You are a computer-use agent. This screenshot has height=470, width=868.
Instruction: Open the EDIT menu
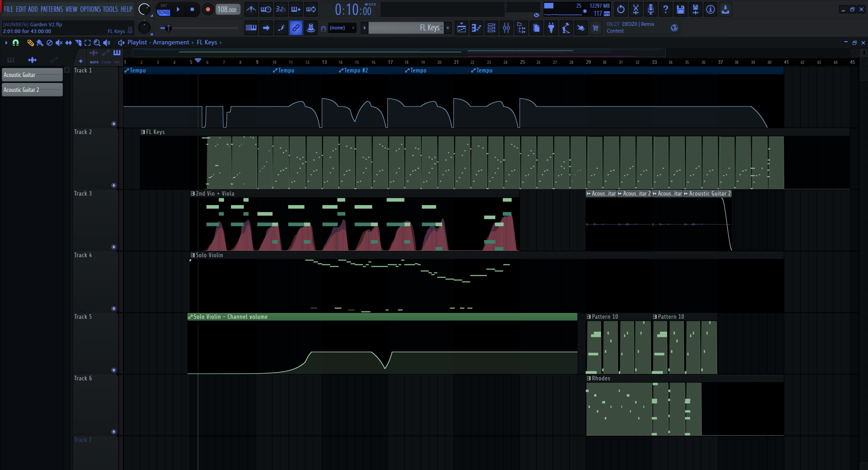pyautogui.click(x=21, y=9)
